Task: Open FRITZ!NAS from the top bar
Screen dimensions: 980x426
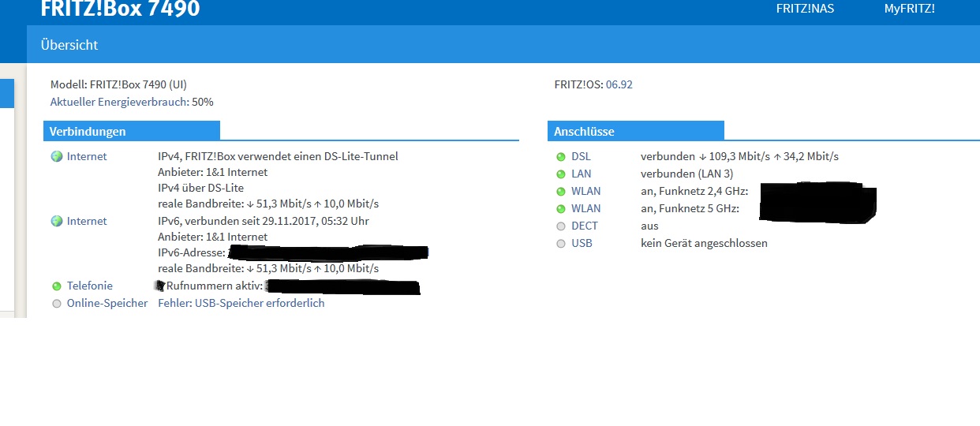Action: [x=805, y=9]
